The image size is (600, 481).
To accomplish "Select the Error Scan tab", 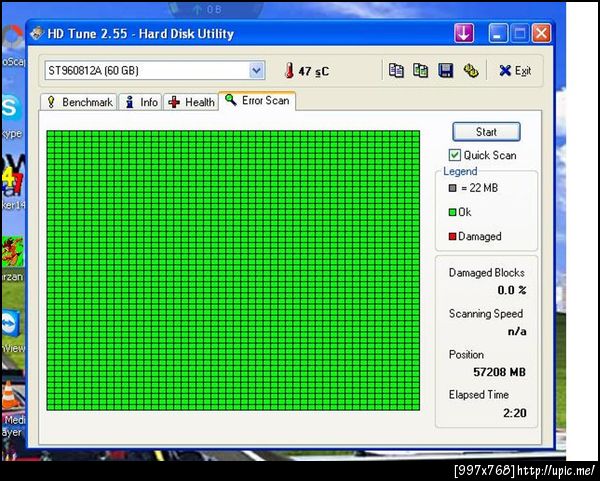I will (257, 101).
